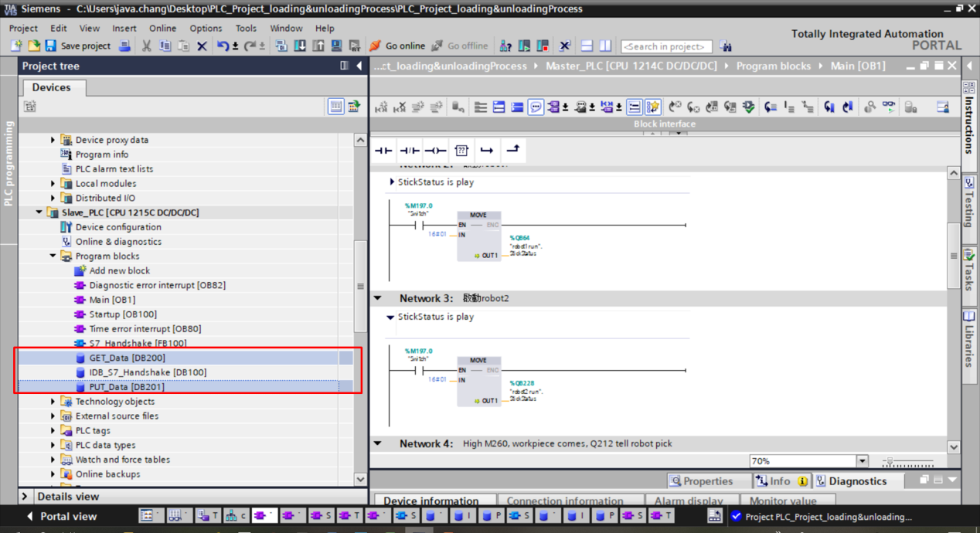Select PUT_Data [DB201] in the tree
Screen dimensions: 980x533
tap(127, 387)
